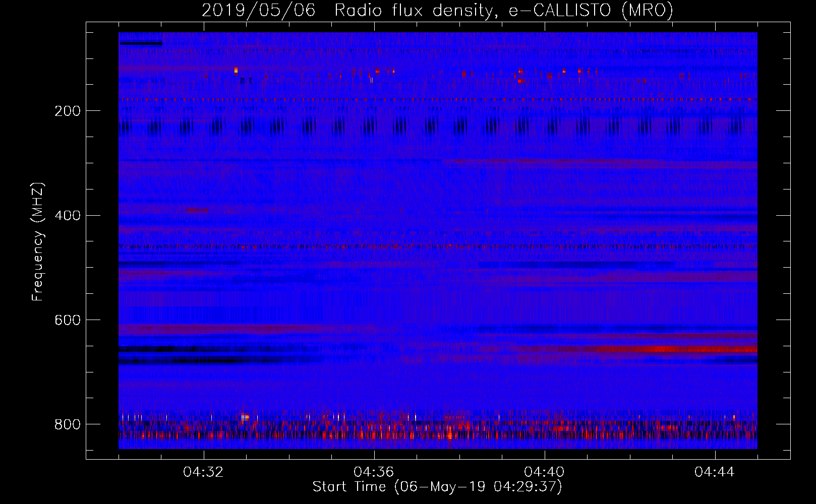Screen dimensions: 816x504
Task: Click the short red burst near 390 MHz
Action: (197, 210)
